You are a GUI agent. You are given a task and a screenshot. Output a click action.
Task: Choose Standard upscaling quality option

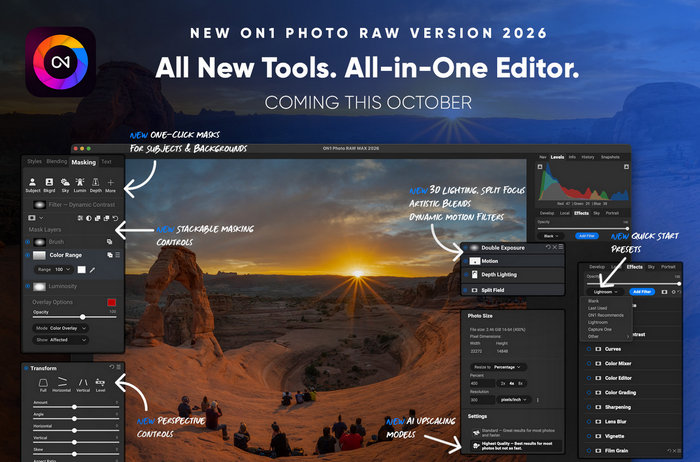point(515,433)
